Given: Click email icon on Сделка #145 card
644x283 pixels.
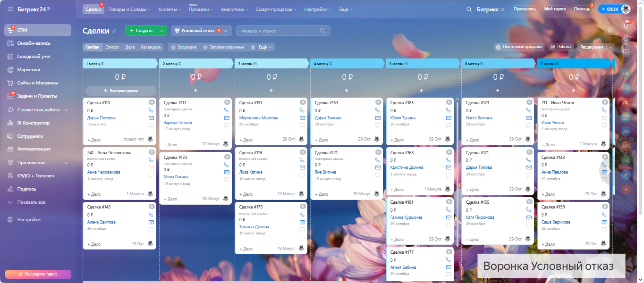Looking at the screenshot, I should (x=151, y=222).
